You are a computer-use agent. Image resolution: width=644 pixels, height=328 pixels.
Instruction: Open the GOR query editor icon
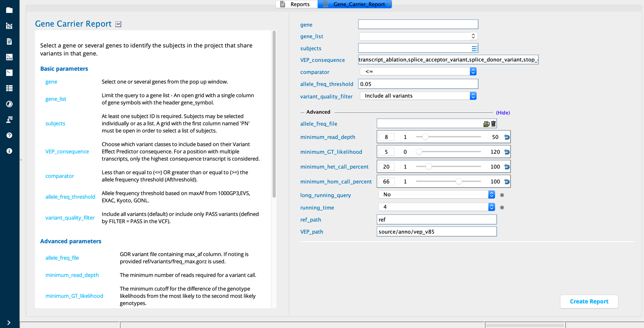click(x=9, y=57)
